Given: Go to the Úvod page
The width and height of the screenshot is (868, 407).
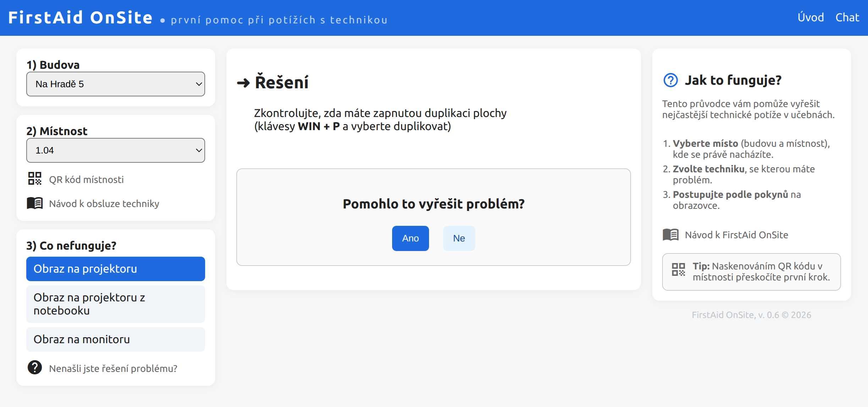Looking at the screenshot, I should 811,17.
